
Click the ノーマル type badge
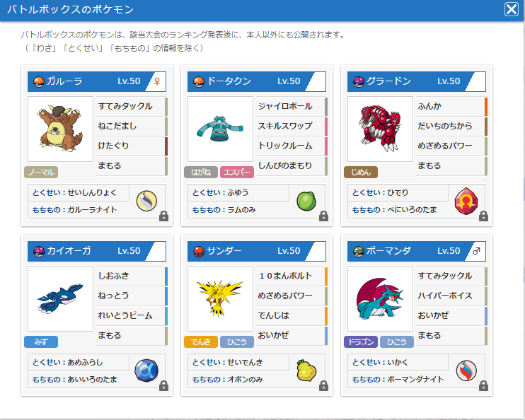(x=41, y=173)
